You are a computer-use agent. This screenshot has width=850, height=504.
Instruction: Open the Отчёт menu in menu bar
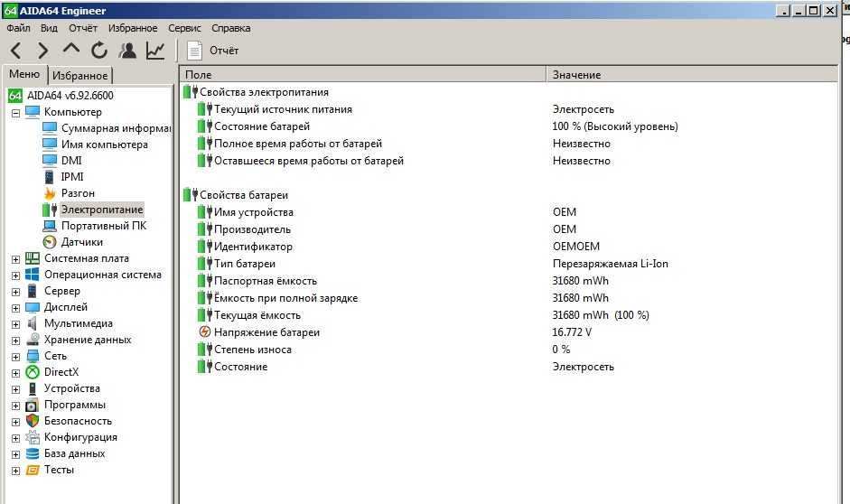(83, 28)
